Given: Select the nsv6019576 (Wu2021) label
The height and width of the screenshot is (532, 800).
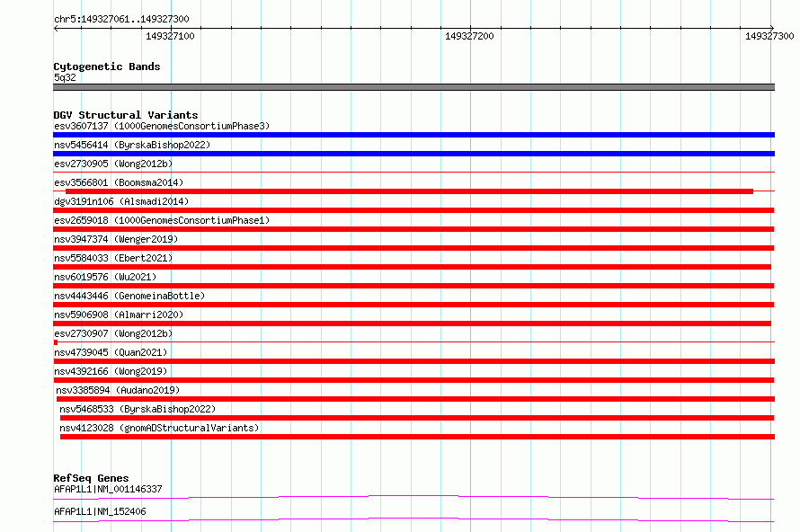Looking at the screenshot, I should (x=105, y=277).
